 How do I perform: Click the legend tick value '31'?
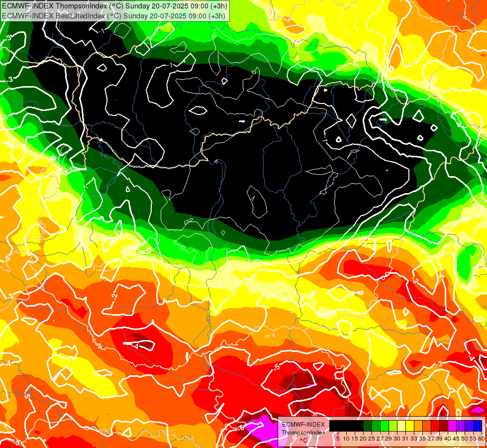[405, 439]
